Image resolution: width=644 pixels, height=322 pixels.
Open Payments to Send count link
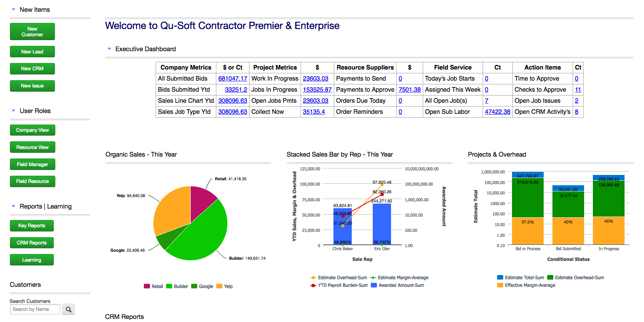(400, 78)
